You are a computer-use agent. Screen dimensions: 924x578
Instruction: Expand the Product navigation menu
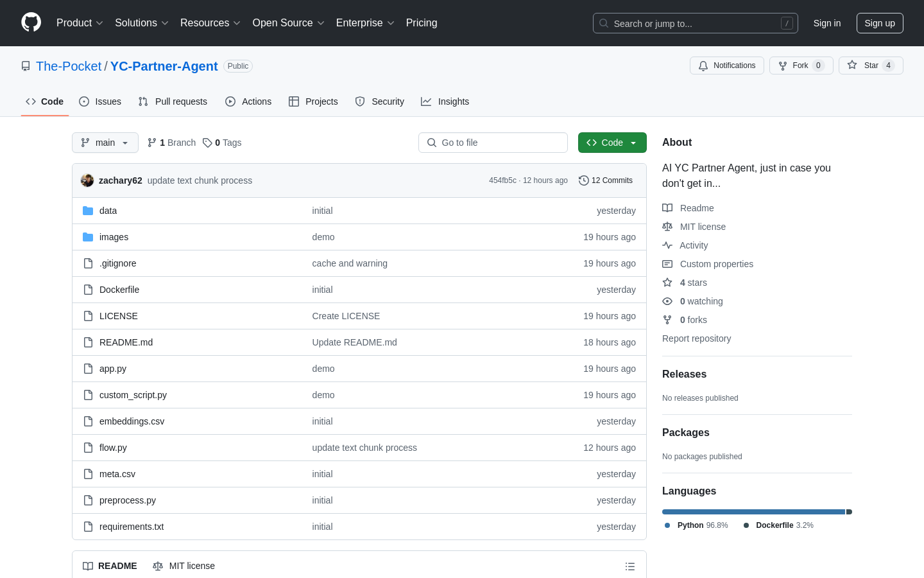[x=80, y=23]
